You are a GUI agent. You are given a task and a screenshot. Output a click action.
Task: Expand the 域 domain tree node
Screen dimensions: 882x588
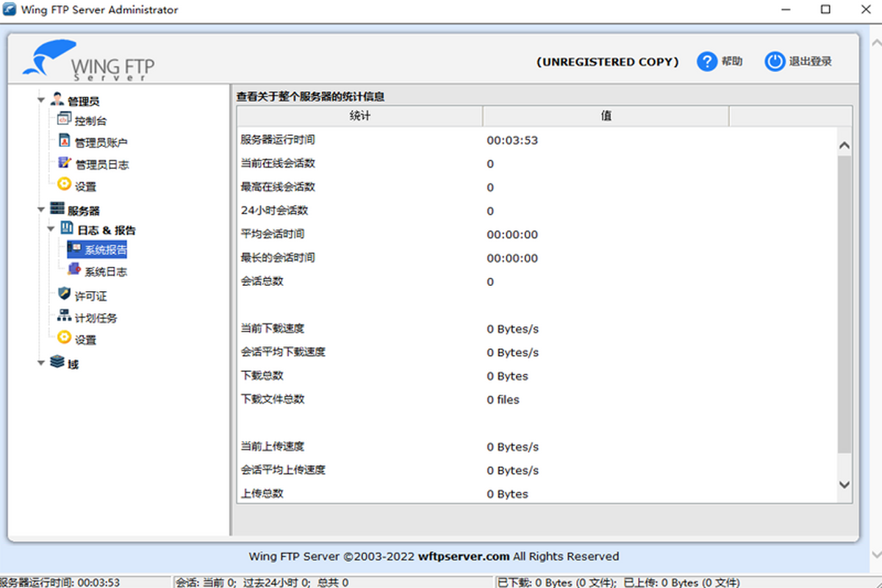pos(41,363)
